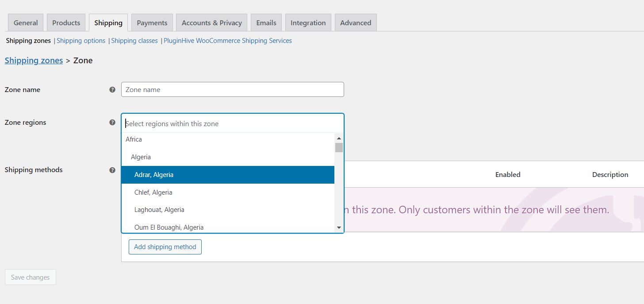
Task: Click the Add shipping method button
Action: 165,247
